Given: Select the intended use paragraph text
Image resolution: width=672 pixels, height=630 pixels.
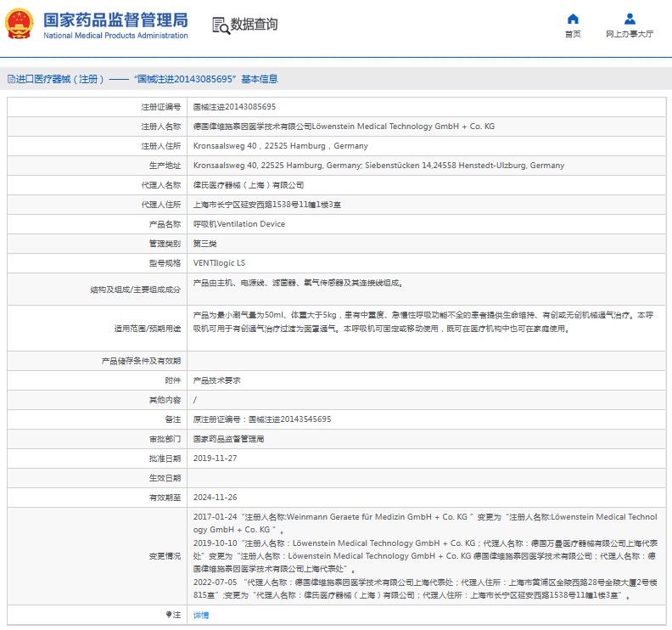Looking at the screenshot, I should pyautogui.click(x=423, y=322).
